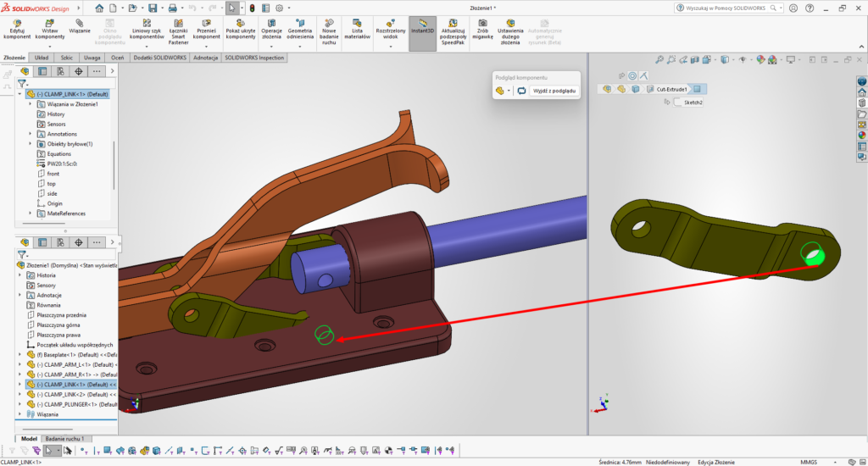Click Edytuj komponent in the ribbon
This screenshot has height=466, width=868.
[17, 30]
